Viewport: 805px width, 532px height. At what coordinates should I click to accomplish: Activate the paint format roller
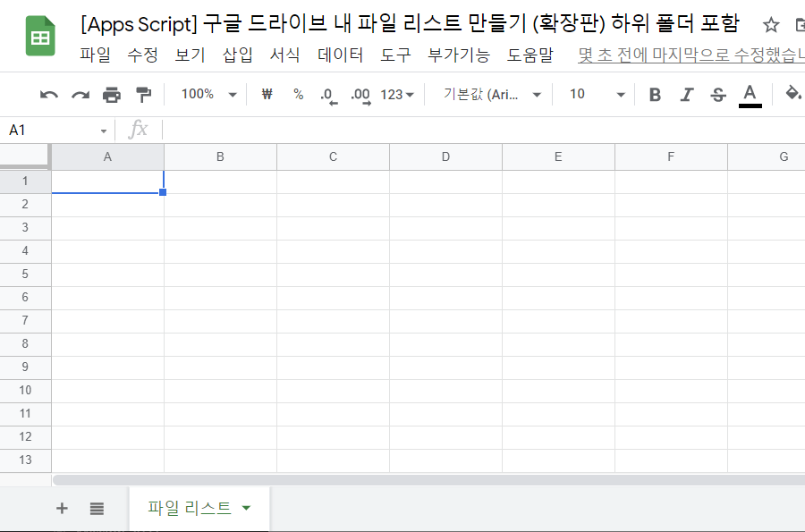143,95
